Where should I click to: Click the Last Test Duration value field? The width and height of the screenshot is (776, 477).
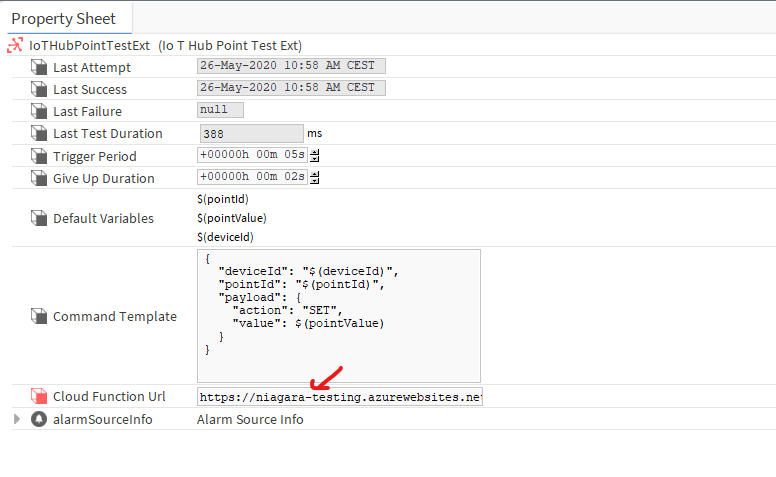(250, 133)
